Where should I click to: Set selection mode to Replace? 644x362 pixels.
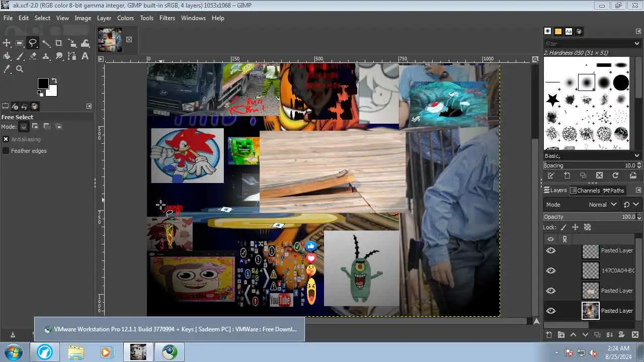pyautogui.click(x=24, y=127)
